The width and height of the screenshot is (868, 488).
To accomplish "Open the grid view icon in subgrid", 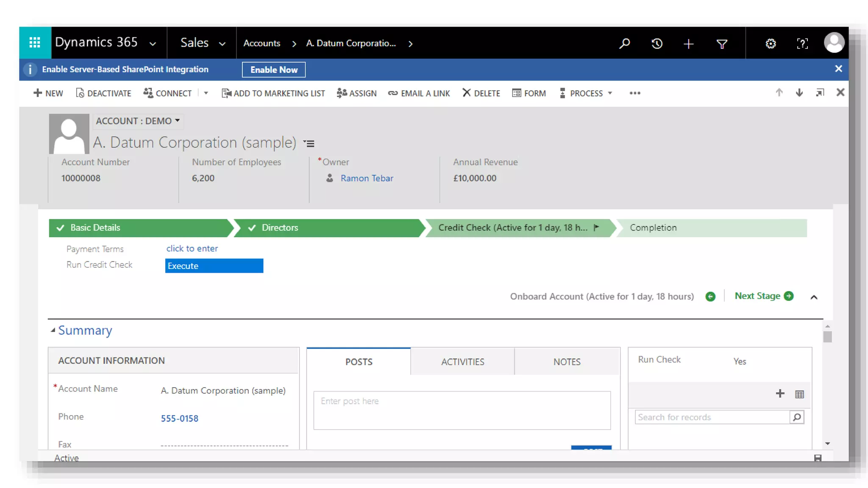I will click(x=799, y=394).
